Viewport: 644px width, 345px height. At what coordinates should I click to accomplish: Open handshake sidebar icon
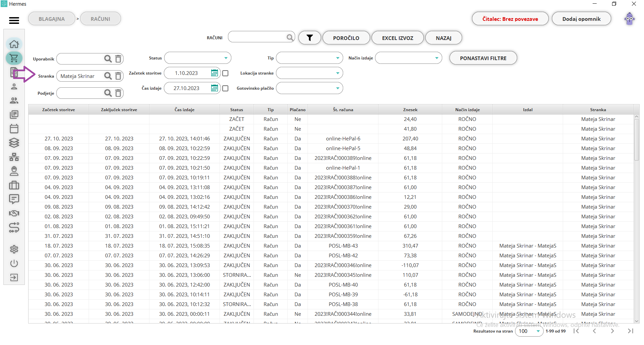(14, 213)
